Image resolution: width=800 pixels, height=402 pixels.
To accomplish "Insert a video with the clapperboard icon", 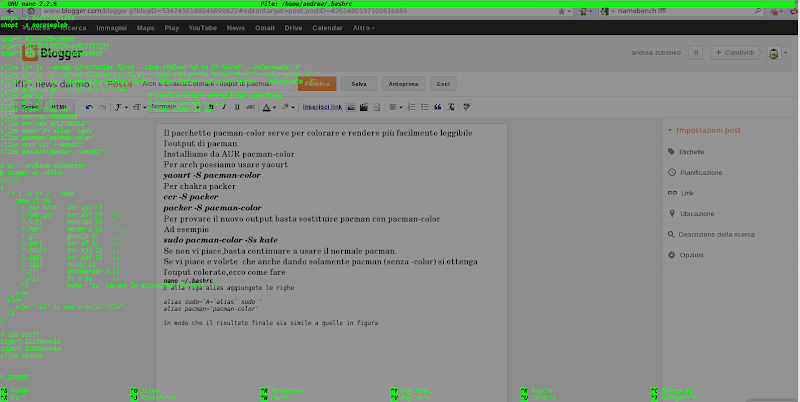I will (x=364, y=107).
